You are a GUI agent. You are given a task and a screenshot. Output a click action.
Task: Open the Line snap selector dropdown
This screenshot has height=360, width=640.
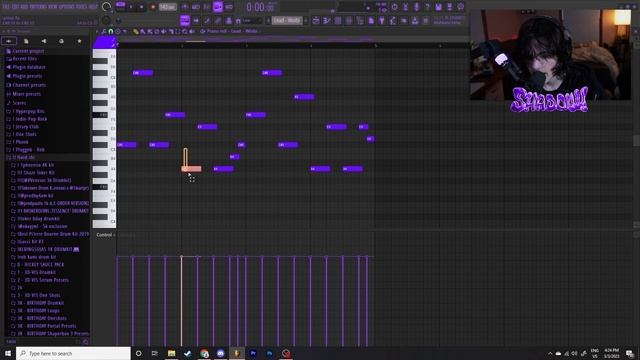[252, 20]
